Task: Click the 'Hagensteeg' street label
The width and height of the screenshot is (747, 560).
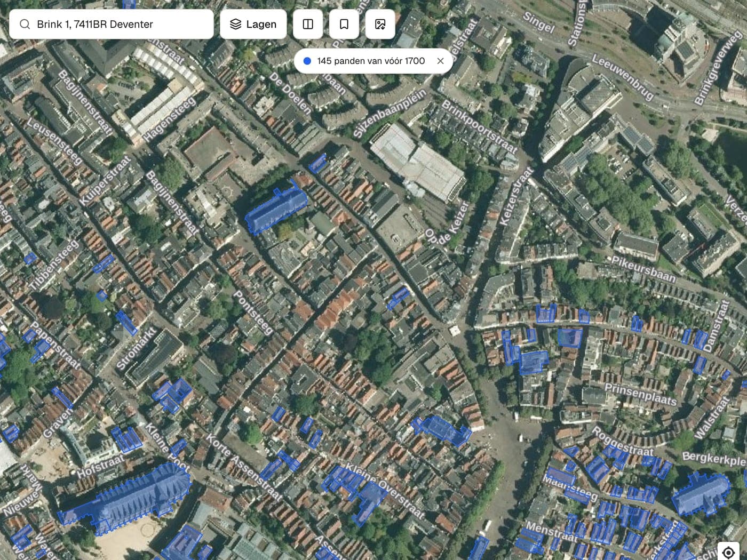Action: pos(169,119)
